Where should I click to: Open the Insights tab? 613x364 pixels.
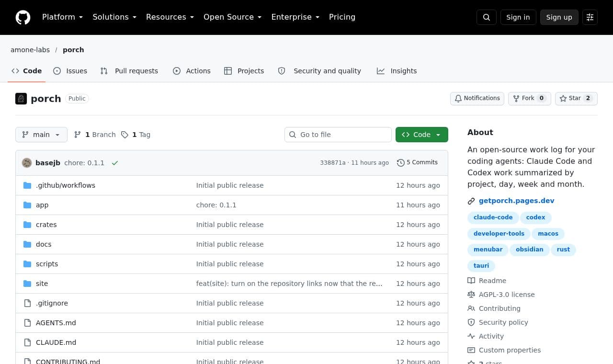point(397,71)
